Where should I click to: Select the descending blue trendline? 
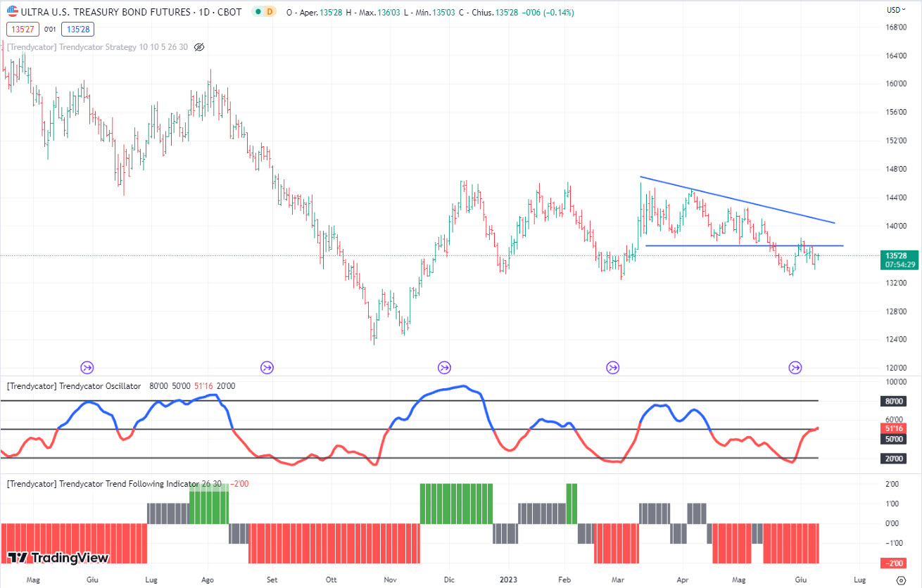coord(737,200)
